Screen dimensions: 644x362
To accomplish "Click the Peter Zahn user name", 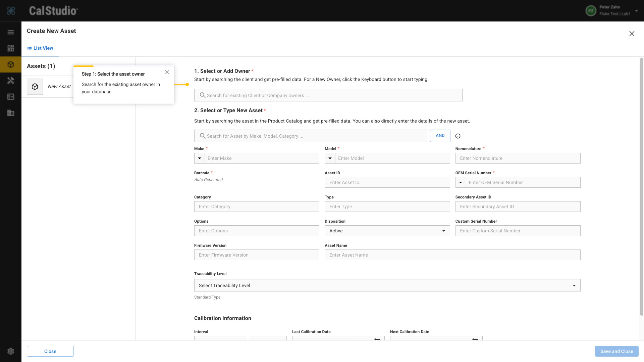I will [609, 7].
